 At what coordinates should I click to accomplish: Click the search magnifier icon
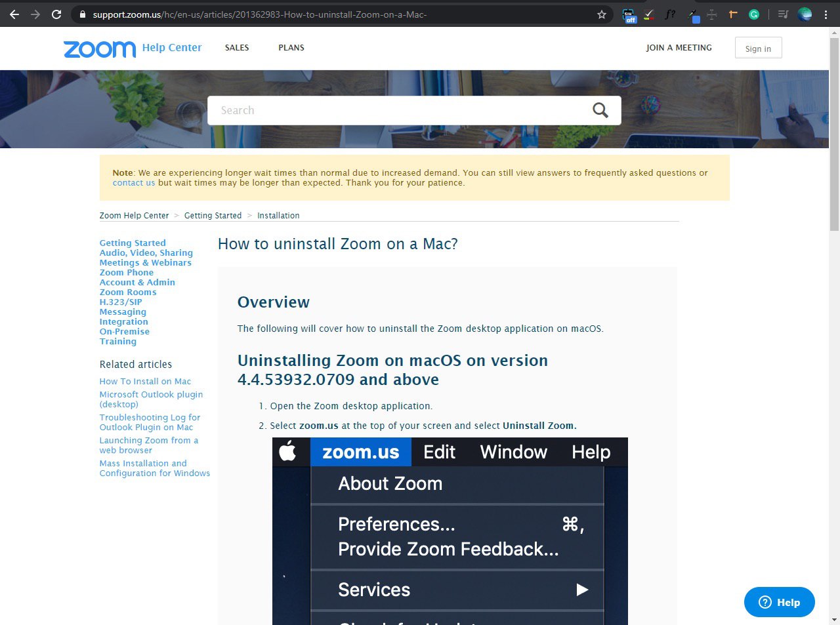[600, 110]
